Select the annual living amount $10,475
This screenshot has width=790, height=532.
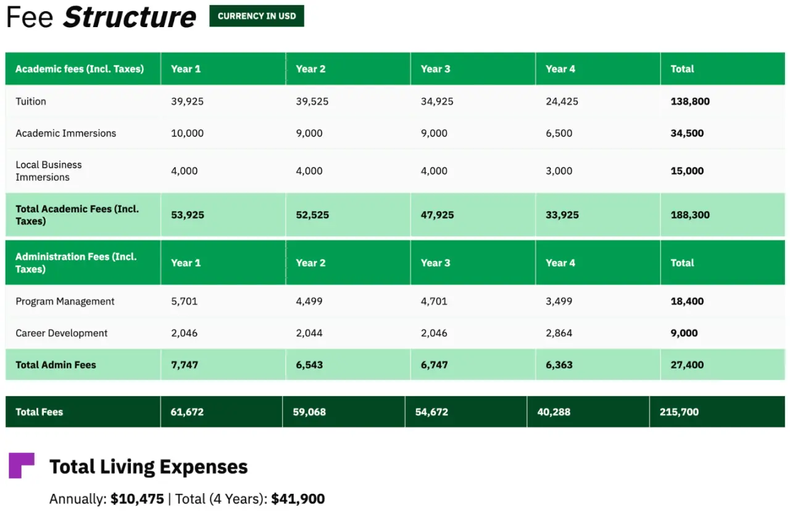click(x=137, y=499)
